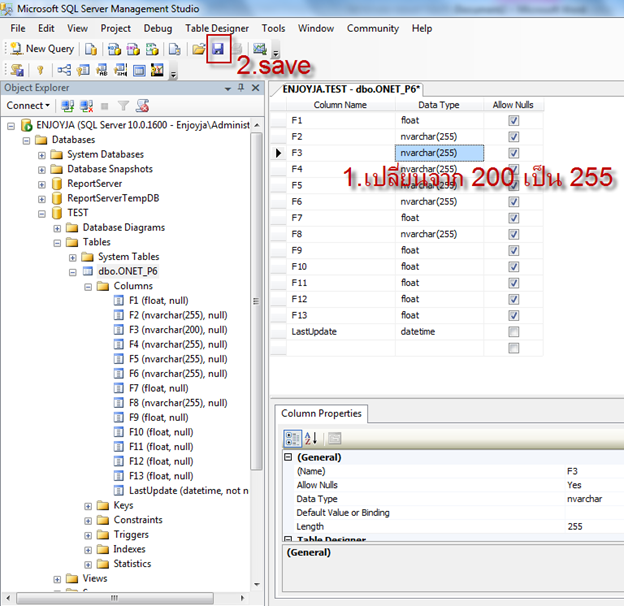Click the Set Primary Key icon

40,70
